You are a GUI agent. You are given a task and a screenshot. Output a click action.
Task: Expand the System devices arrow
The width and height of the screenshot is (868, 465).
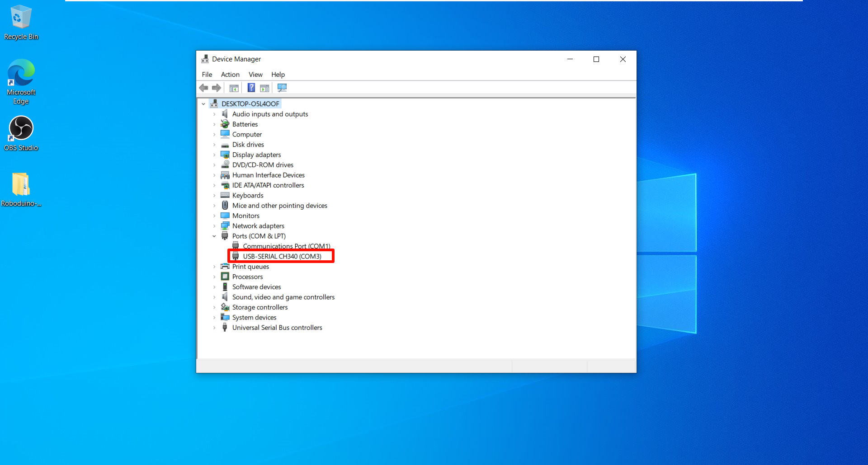(x=214, y=317)
